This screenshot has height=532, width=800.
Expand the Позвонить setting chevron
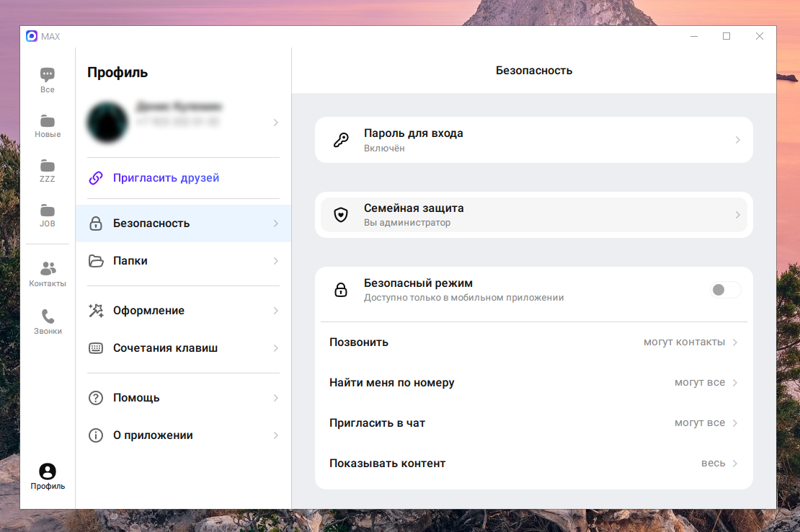735,342
